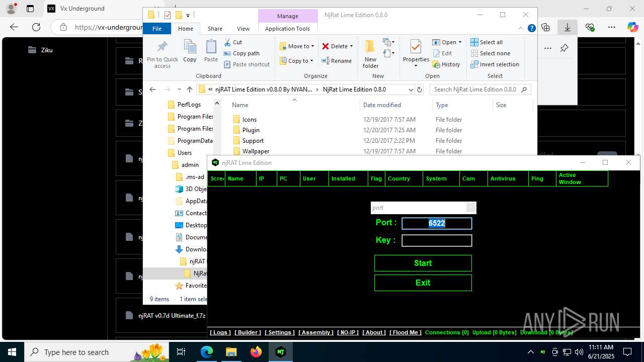Open the [ Builder ] link
This screenshot has width=644, height=362.
[x=248, y=332]
